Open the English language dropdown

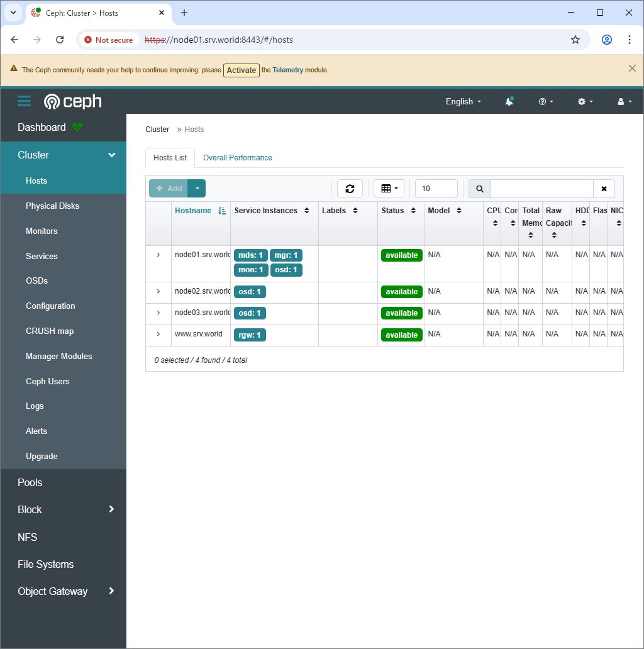click(x=464, y=101)
